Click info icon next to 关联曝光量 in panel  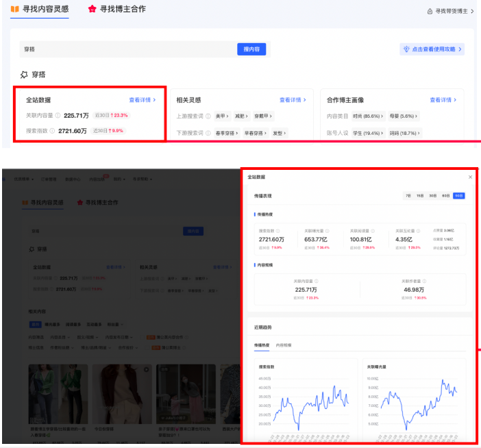click(x=328, y=231)
